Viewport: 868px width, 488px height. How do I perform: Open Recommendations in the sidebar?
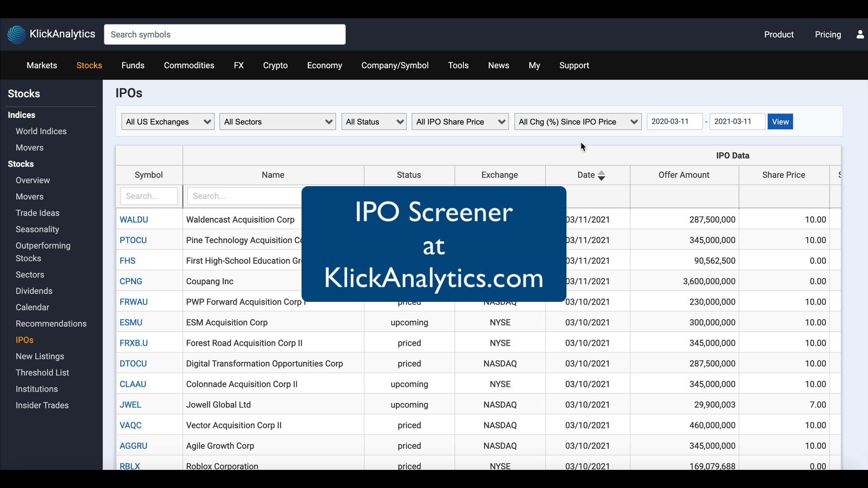point(51,324)
